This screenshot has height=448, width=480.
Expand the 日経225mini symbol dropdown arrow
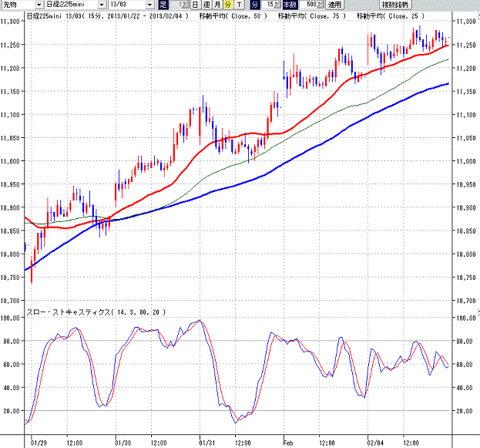pos(102,5)
